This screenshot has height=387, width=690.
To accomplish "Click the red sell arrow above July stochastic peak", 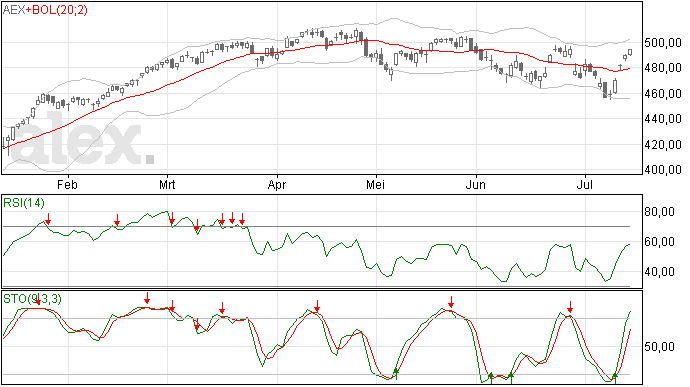I will point(570,307).
